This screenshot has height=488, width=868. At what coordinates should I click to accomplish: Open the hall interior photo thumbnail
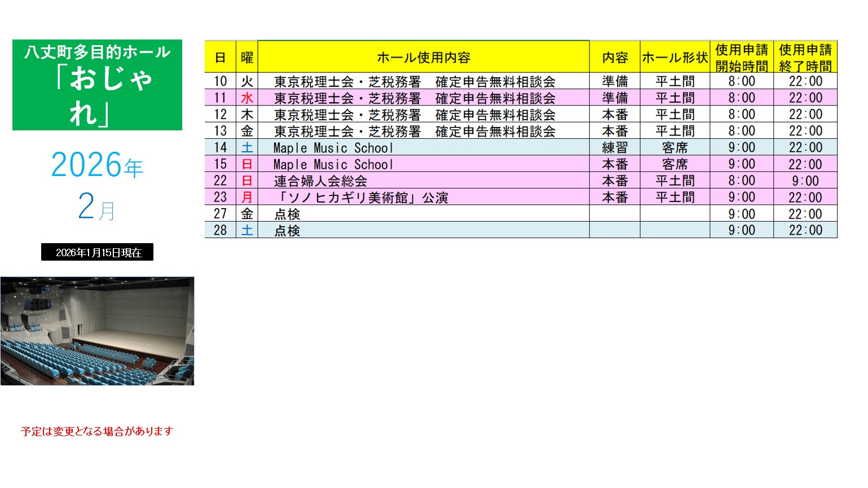point(97,331)
